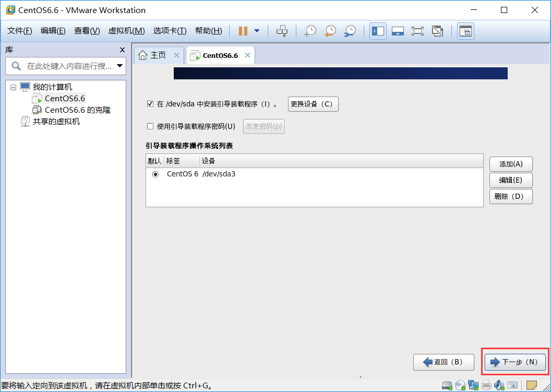Image resolution: width=551 pixels, height=392 pixels.
Task: Toggle the thumbnail bar view icon
Action: click(398, 31)
